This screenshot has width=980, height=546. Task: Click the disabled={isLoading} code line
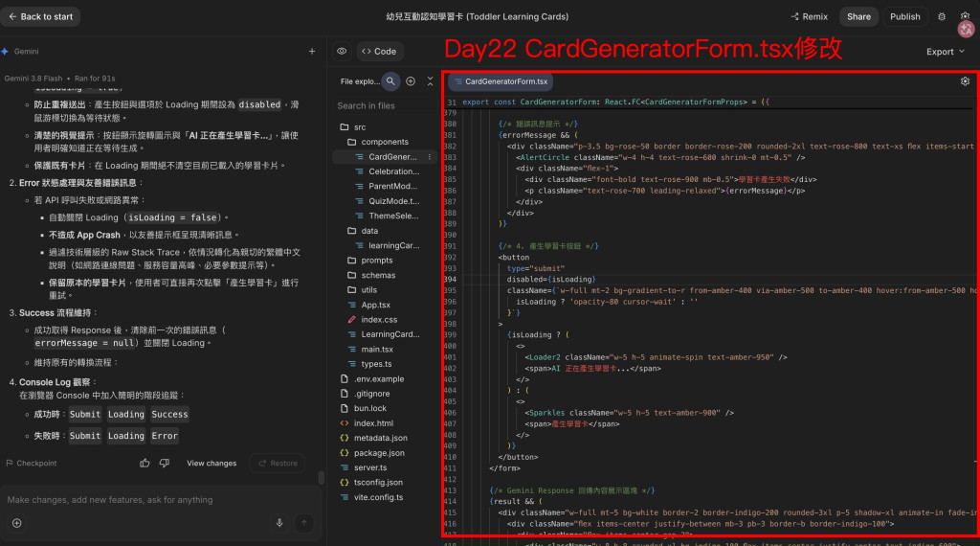click(550, 280)
